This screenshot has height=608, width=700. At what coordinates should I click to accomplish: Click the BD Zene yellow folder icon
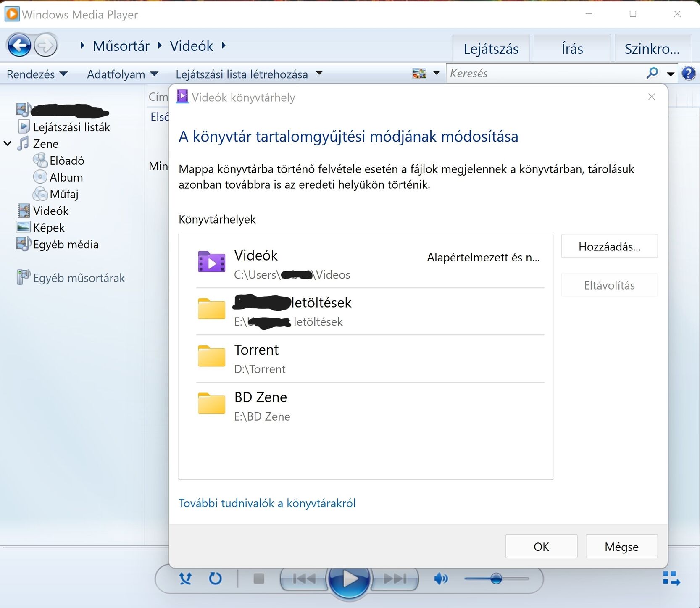pos(212,403)
